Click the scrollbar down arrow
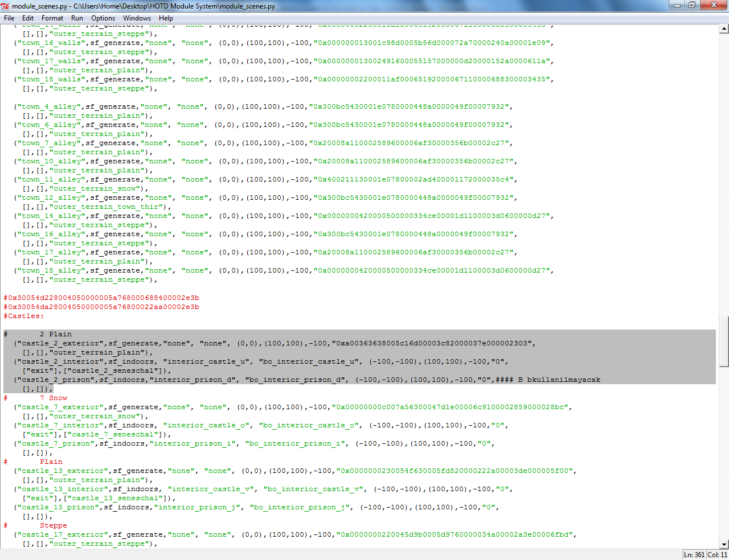Viewport: 729px width, 560px height. tap(724, 544)
